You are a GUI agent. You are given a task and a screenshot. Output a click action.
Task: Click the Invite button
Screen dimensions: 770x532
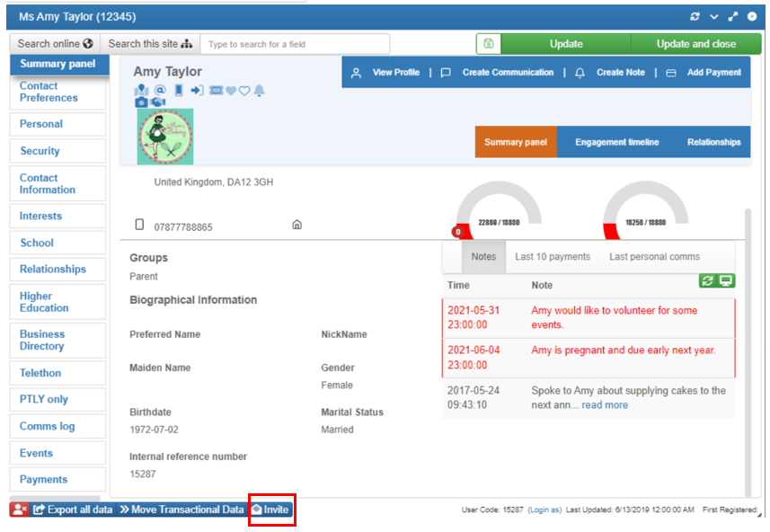[x=270, y=510]
